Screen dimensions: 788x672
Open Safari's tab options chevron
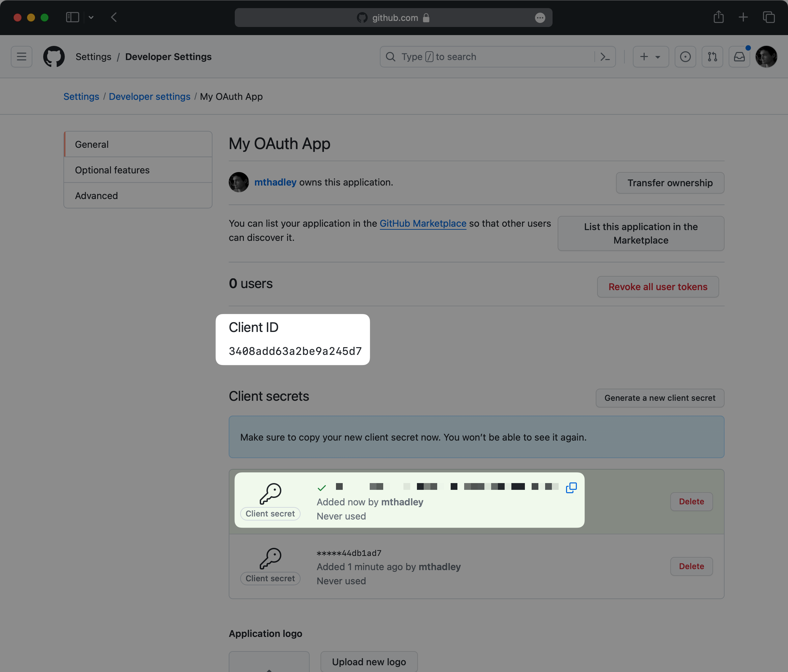tap(91, 17)
